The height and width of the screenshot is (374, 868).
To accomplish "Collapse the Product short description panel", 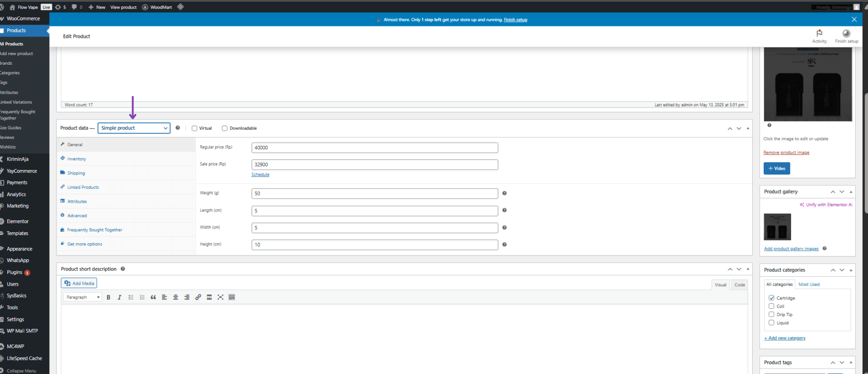I will (748, 269).
